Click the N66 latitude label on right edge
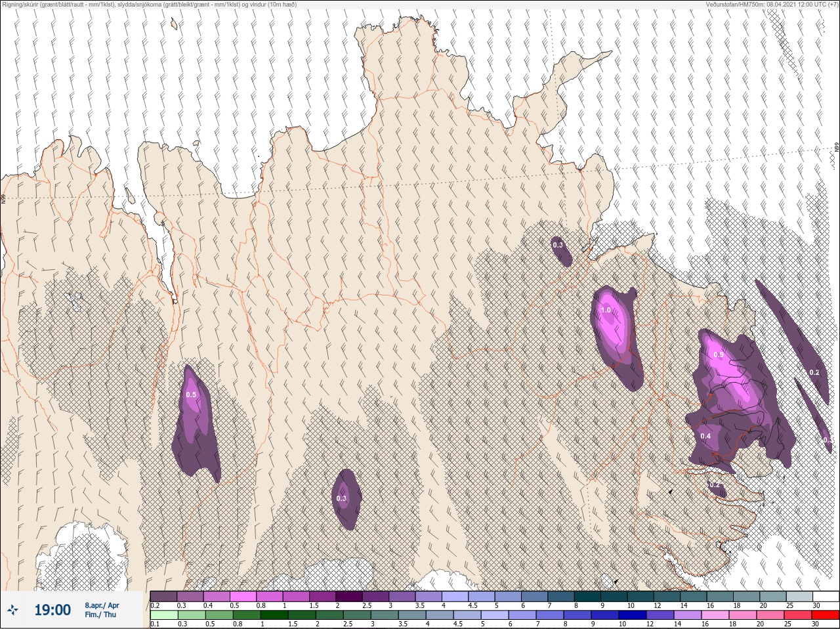 point(837,147)
